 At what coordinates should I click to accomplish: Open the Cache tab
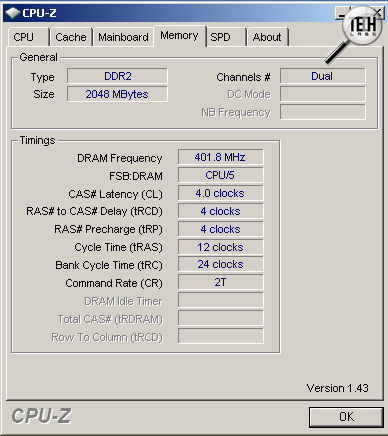[71, 37]
